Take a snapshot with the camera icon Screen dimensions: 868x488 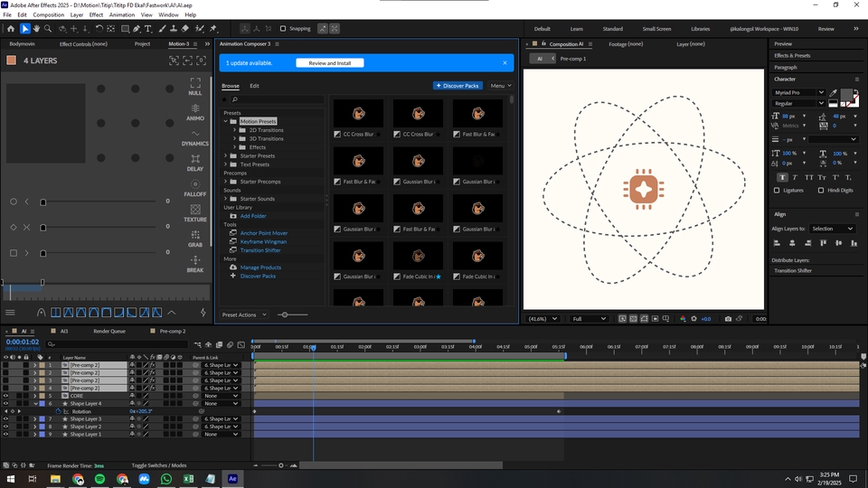(x=729, y=318)
